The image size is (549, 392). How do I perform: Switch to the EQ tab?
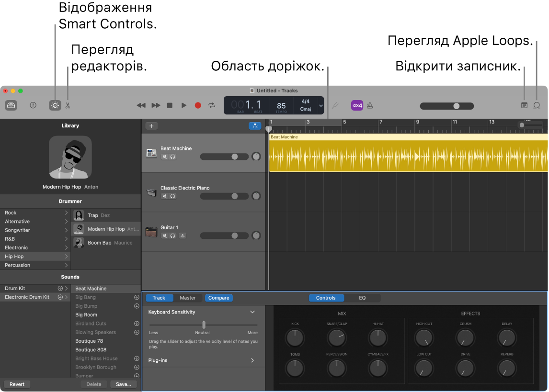pyautogui.click(x=362, y=298)
